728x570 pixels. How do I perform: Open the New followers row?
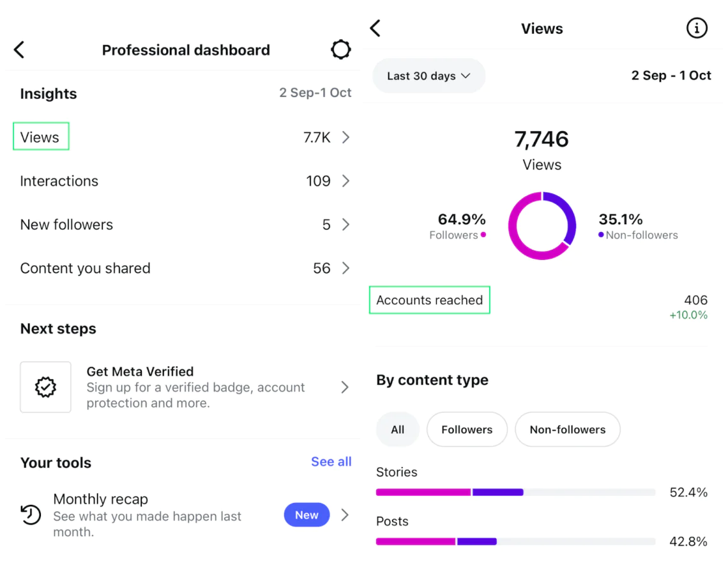point(185,225)
